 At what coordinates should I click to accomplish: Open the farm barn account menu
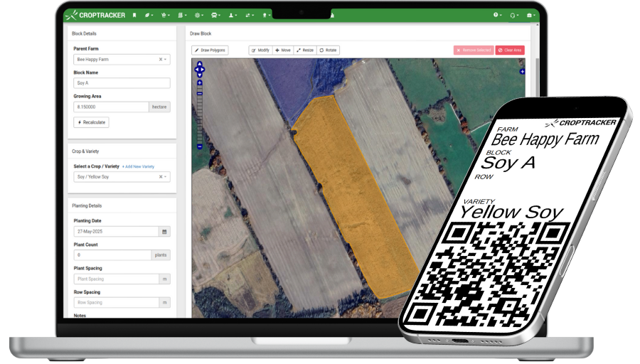click(x=530, y=15)
